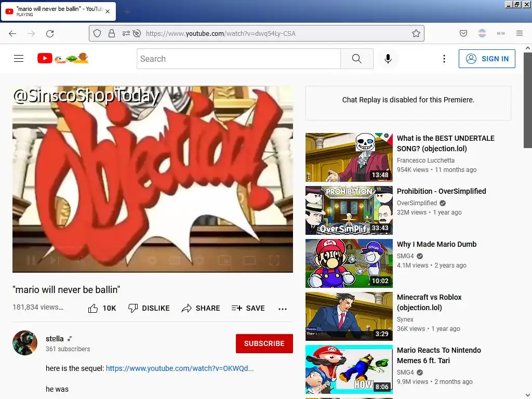Focus the YouTube Search field

click(238, 59)
